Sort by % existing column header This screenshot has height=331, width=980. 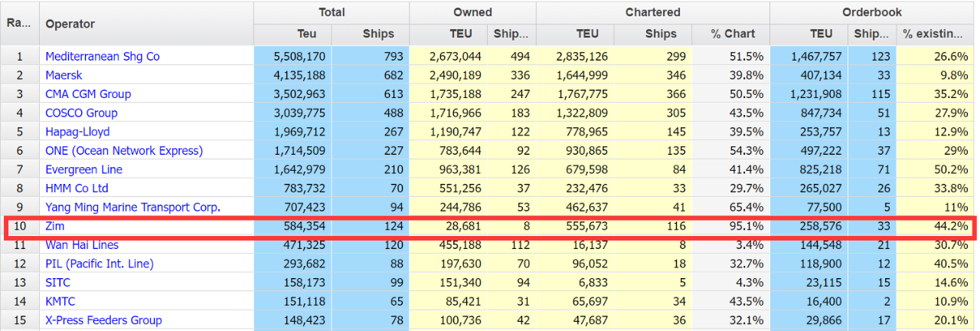[x=936, y=34]
